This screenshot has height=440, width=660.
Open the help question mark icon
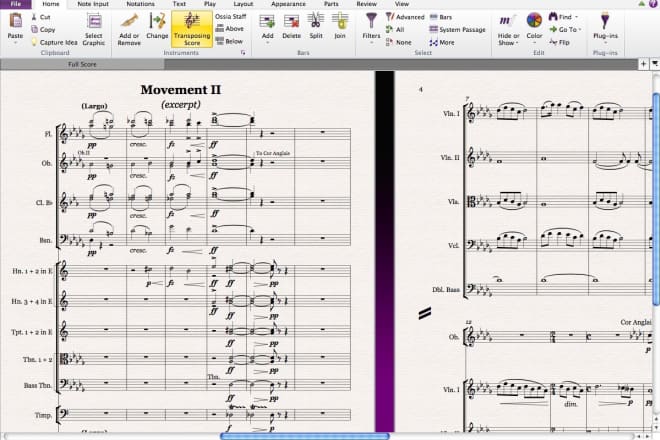[654, 4]
